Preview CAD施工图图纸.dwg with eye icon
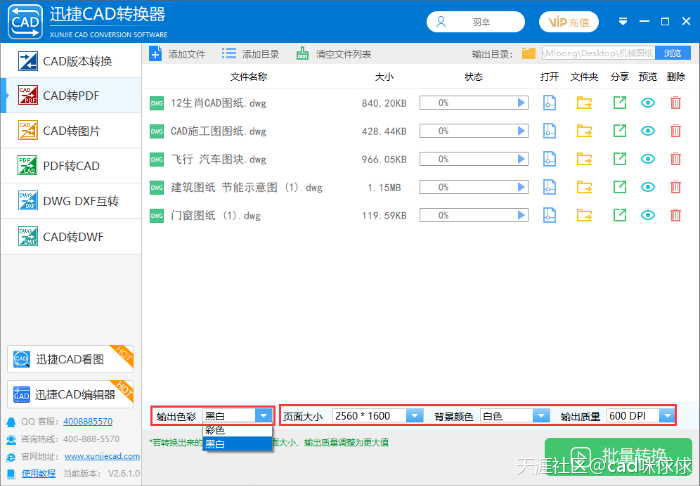 coord(648,131)
